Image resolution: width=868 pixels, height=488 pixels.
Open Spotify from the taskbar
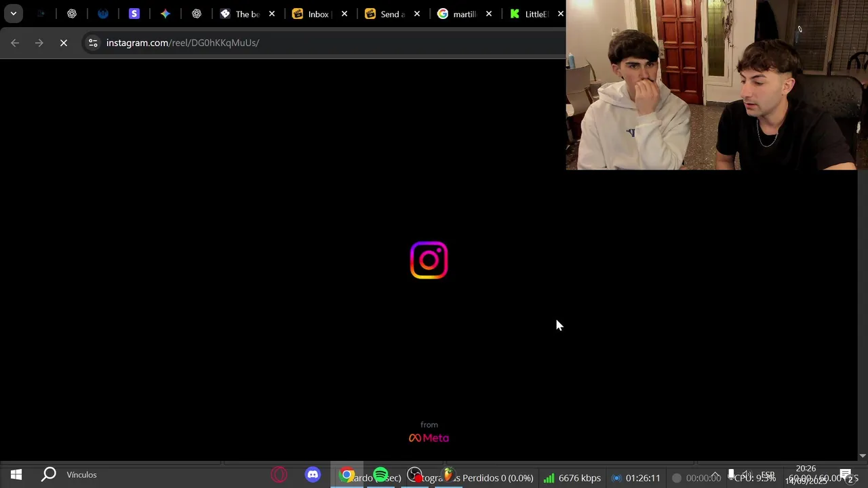pyautogui.click(x=380, y=474)
